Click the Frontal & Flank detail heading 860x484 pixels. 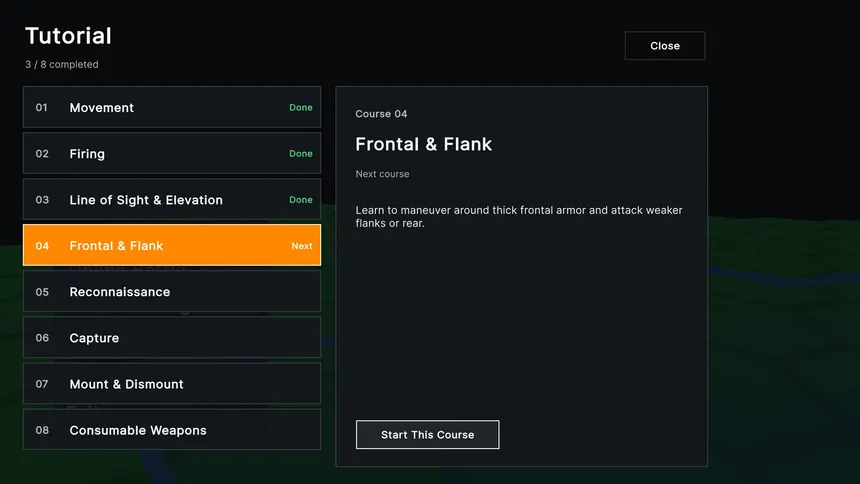[423, 144]
